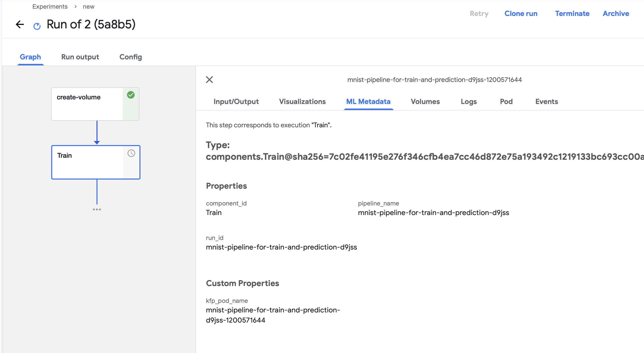Open the Config tab
This screenshot has height=353, width=644.
pyautogui.click(x=131, y=57)
